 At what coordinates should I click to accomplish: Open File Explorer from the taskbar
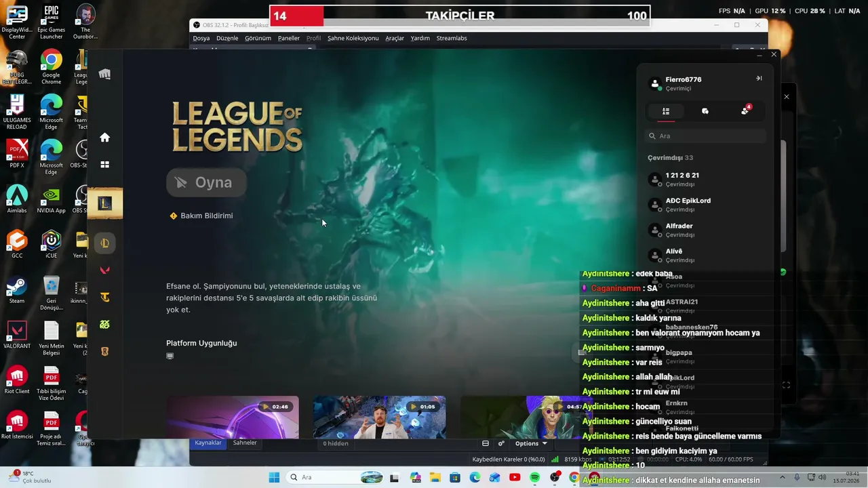pos(435,477)
